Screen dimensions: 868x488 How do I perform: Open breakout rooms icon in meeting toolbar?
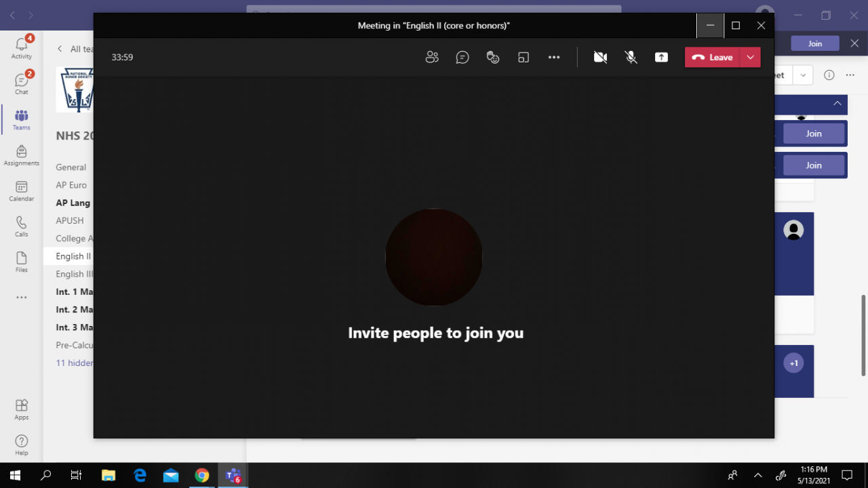(x=523, y=58)
